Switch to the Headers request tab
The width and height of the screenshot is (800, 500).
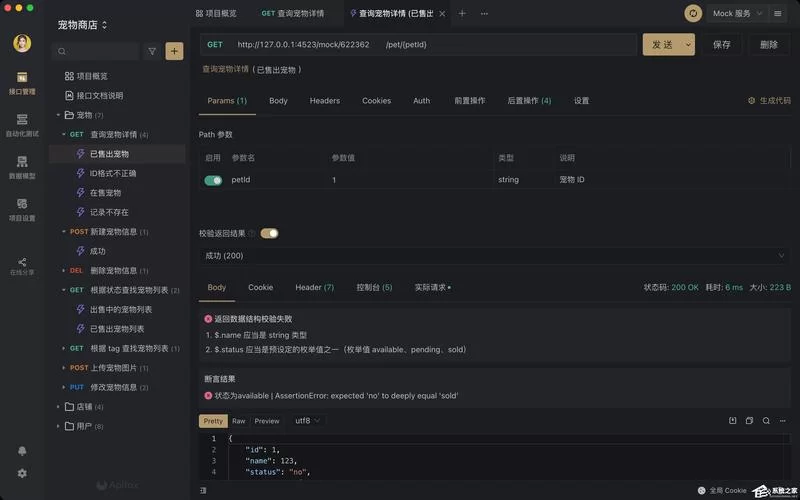pos(324,101)
